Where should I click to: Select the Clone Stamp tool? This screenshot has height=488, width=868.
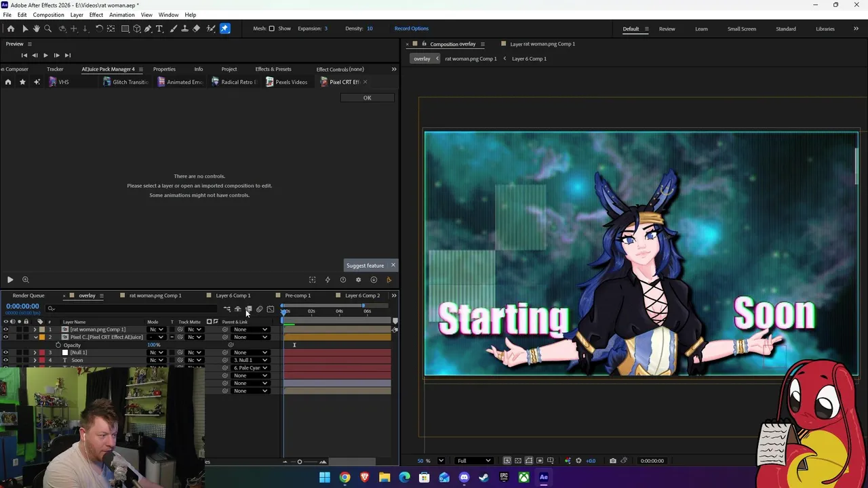tap(184, 28)
